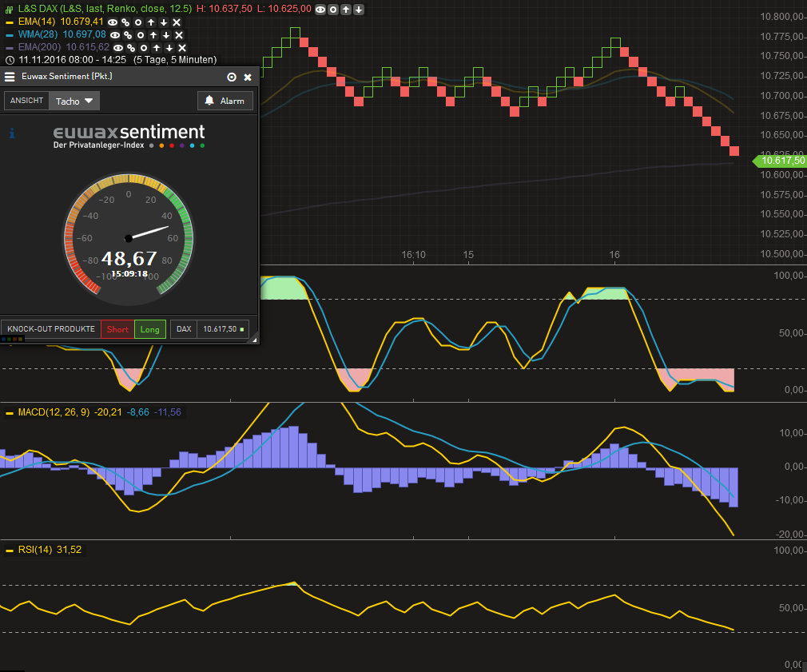Open settings circle icon for WMA(28)
Image resolution: width=807 pixels, height=672 pixels.
coord(141,35)
